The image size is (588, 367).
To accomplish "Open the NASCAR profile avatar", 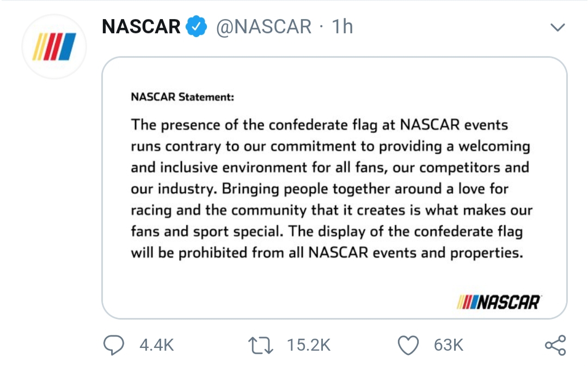I will pyautogui.click(x=54, y=47).
